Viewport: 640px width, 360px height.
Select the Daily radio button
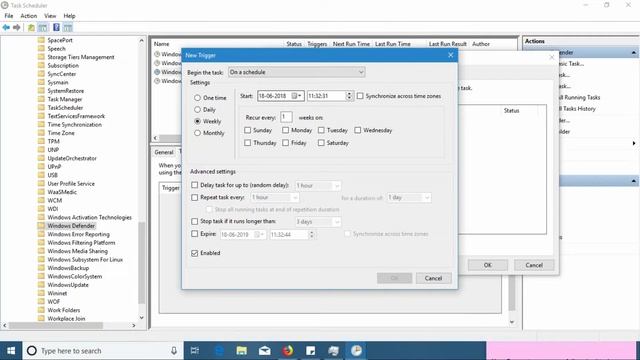(x=198, y=109)
